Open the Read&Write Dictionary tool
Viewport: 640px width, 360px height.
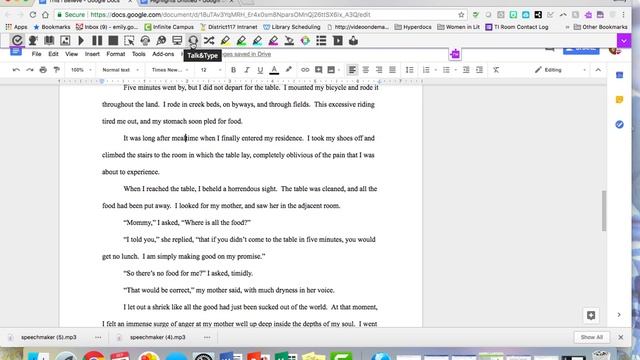pos(49,40)
